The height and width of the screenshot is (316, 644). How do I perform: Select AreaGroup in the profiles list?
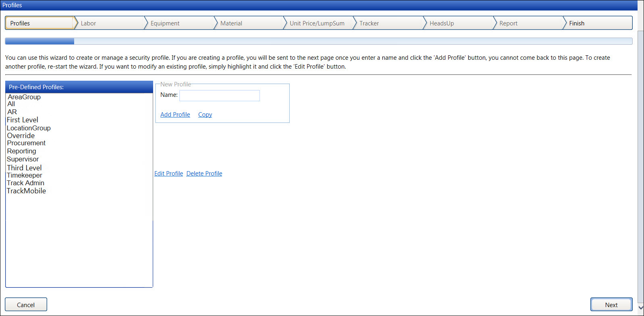click(x=24, y=97)
